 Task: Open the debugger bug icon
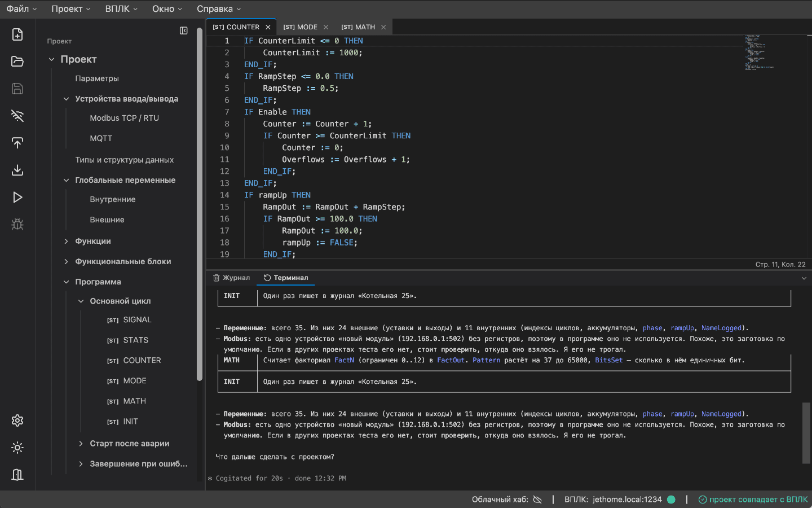pos(17,224)
